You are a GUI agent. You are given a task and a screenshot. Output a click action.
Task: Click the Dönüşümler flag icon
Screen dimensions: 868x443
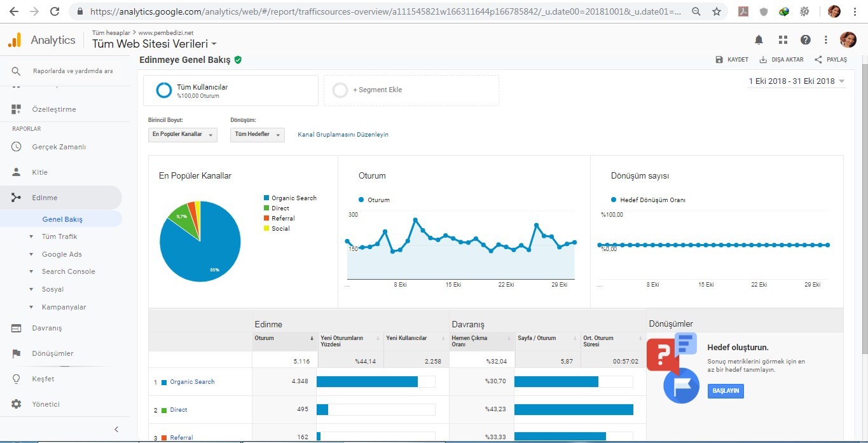17,353
